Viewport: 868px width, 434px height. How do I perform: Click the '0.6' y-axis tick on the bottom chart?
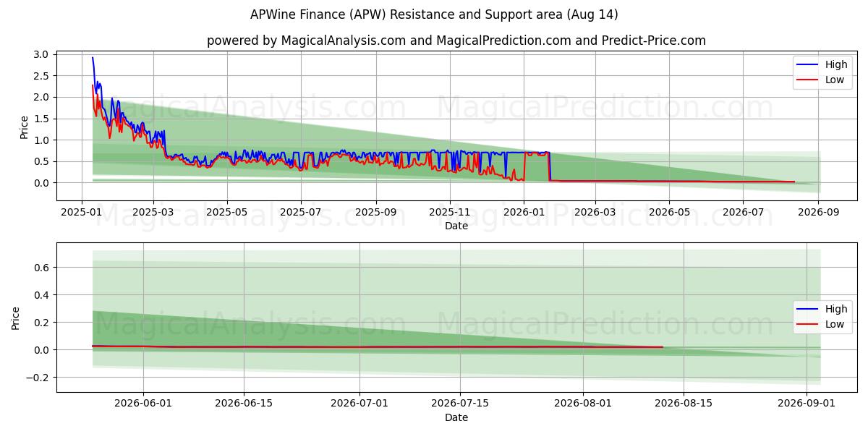[41, 268]
